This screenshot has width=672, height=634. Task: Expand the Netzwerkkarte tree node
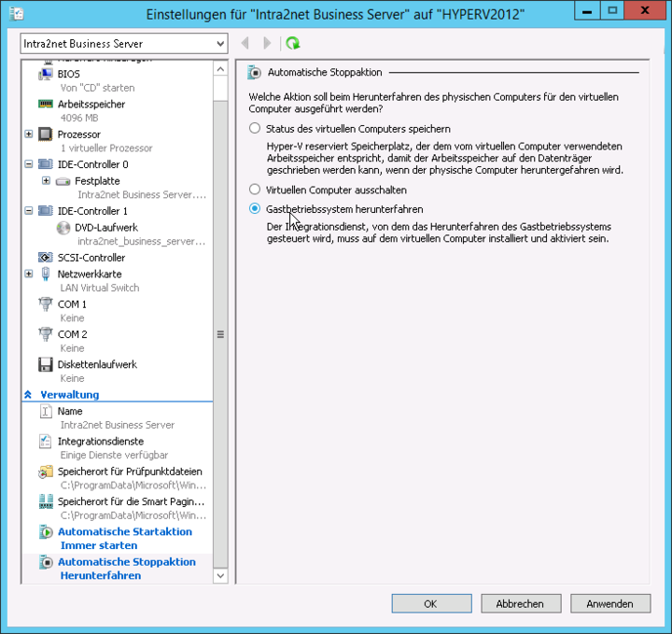point(29,274)
